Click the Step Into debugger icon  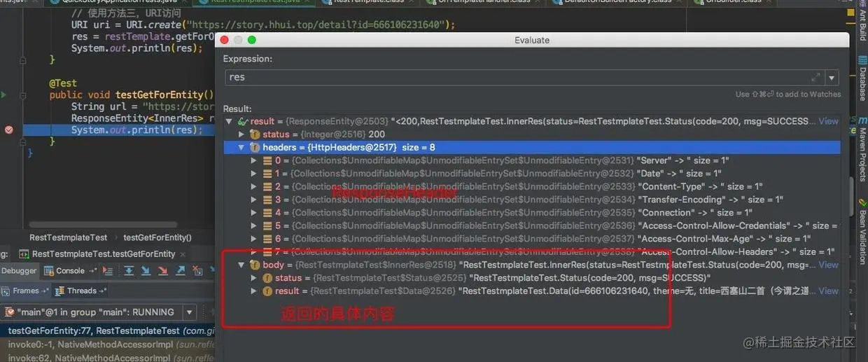146,271
